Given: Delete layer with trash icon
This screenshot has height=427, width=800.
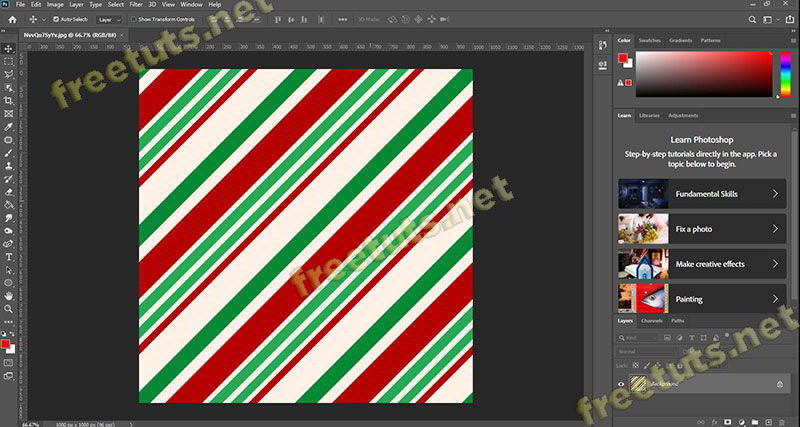Looking at the screenshot, I should click(x=782, y=422).
